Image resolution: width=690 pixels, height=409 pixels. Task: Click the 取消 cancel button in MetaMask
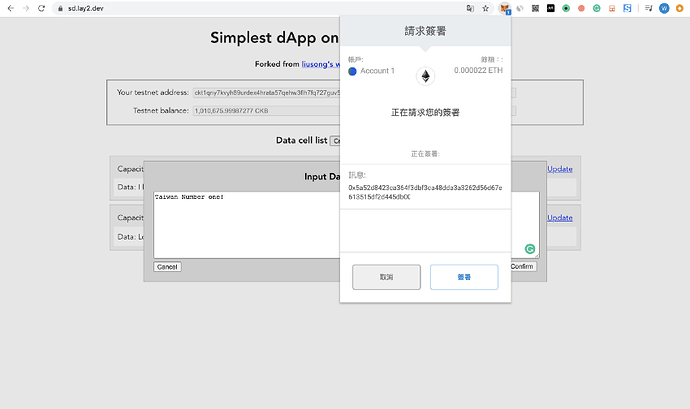tap(386, 277)
